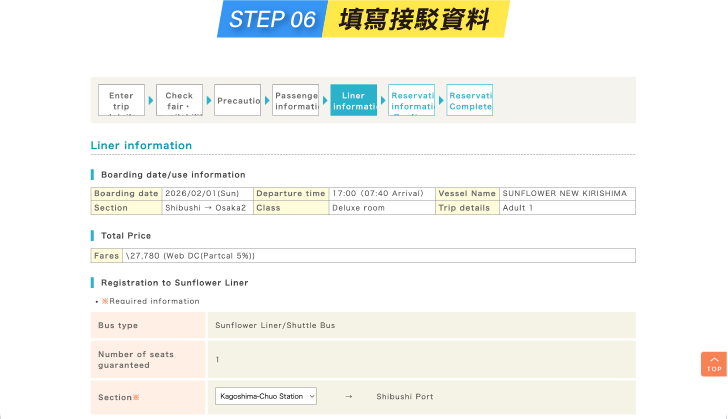The height and width of the screenshot is (419, 728).
Task: Click the yellow 填寫接駁資料 banner title
Action: click(x=414, y=19)
